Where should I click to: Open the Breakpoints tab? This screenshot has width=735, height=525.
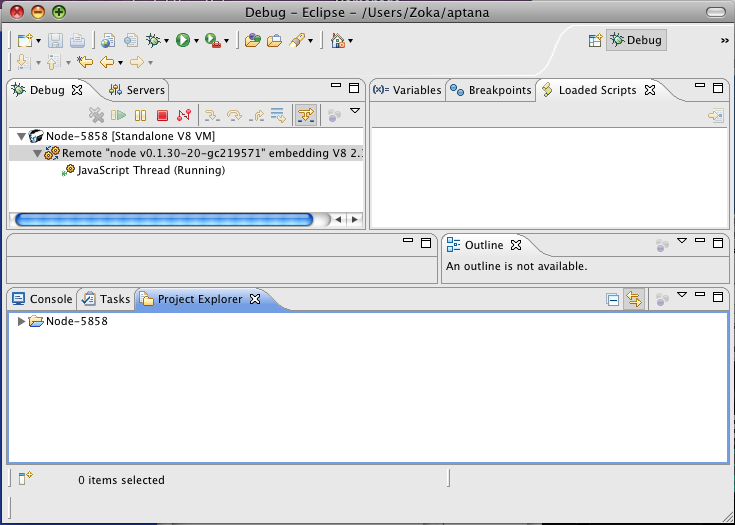[x=491, y=90]
